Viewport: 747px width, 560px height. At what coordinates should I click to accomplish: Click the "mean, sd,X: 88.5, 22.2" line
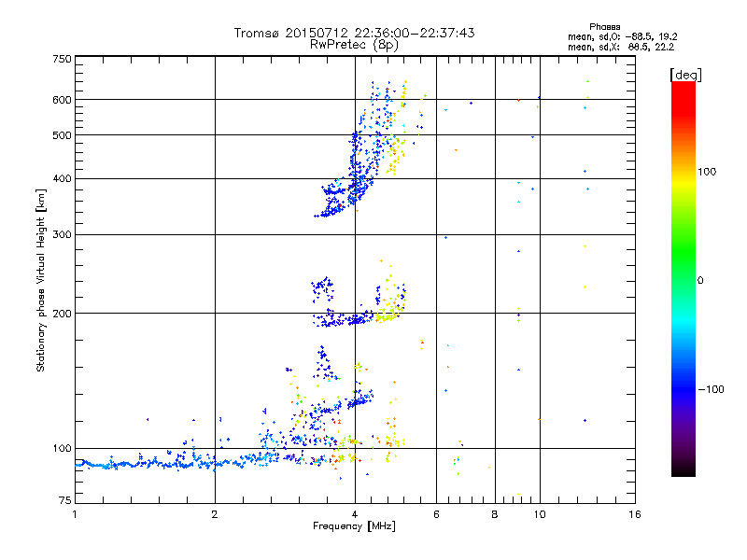[621, 47]
